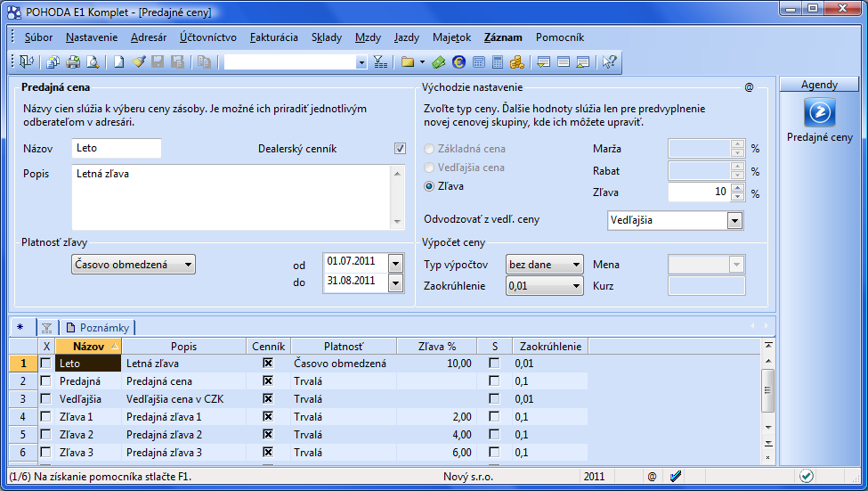
Task: Open Predajné ceny agenda icon
Action: tap(819, 112)
